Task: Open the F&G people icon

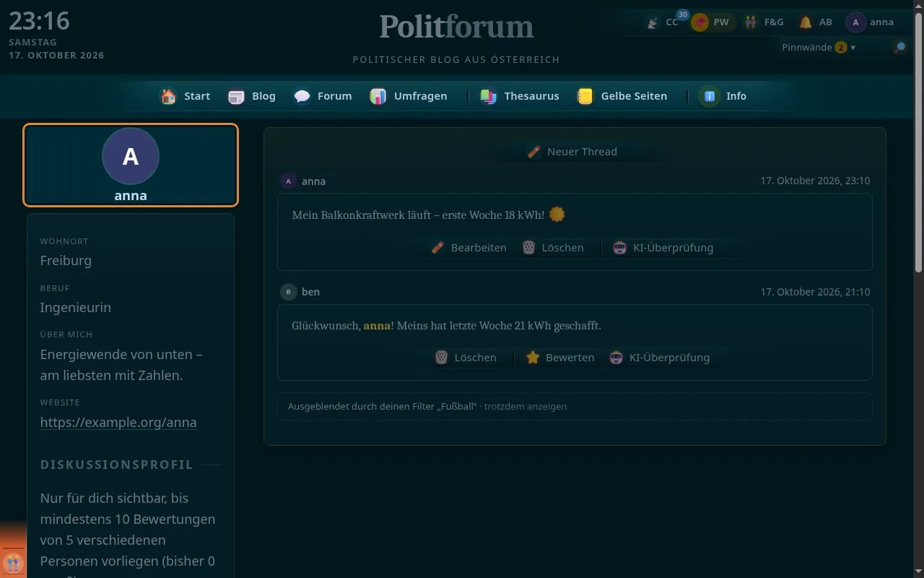Action: 764,22
